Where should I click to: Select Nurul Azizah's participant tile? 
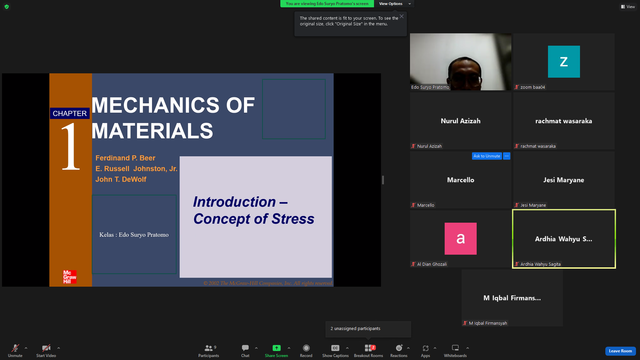click(x=460, y=121)
